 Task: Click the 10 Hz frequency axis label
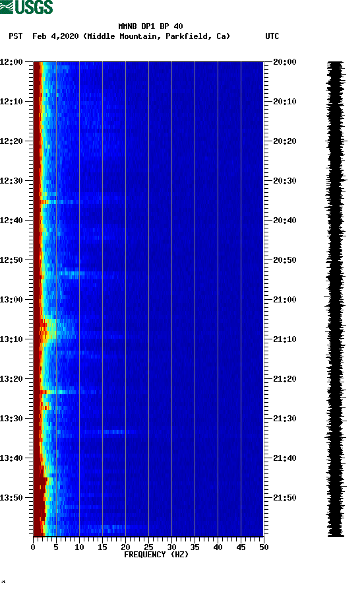79,547
